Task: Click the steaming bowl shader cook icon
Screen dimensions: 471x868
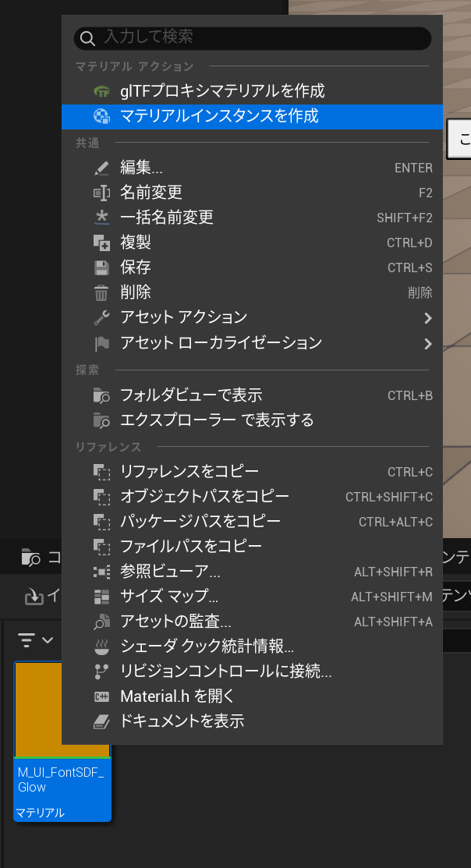Action: pyautogui.click(x=101, y=647)
